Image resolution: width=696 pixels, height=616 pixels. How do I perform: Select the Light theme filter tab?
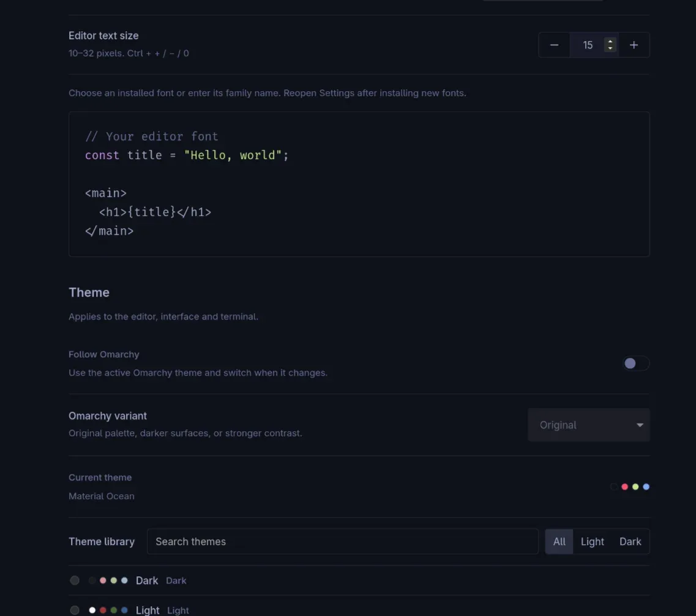tap(592, 541)
